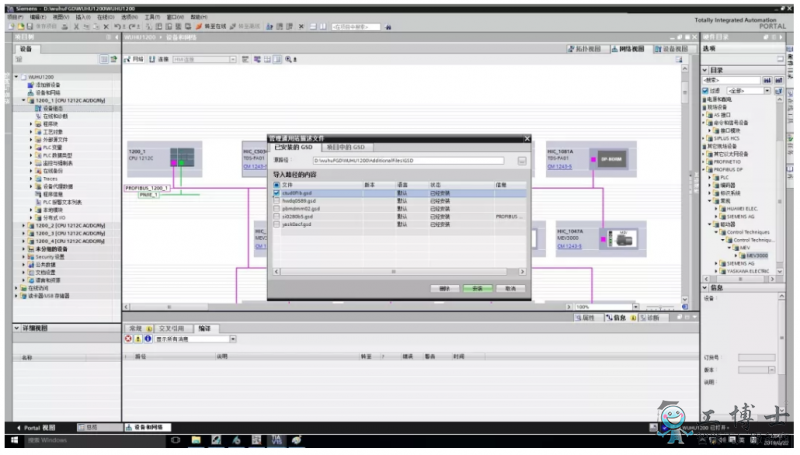Click the Portal view button at bottom left

tap(37, 427)
